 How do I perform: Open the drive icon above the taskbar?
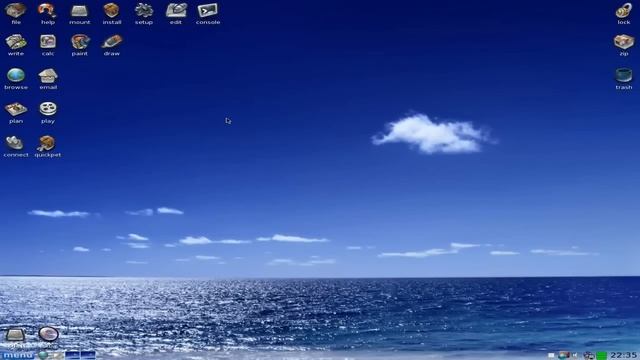click(x=15, y=335)
